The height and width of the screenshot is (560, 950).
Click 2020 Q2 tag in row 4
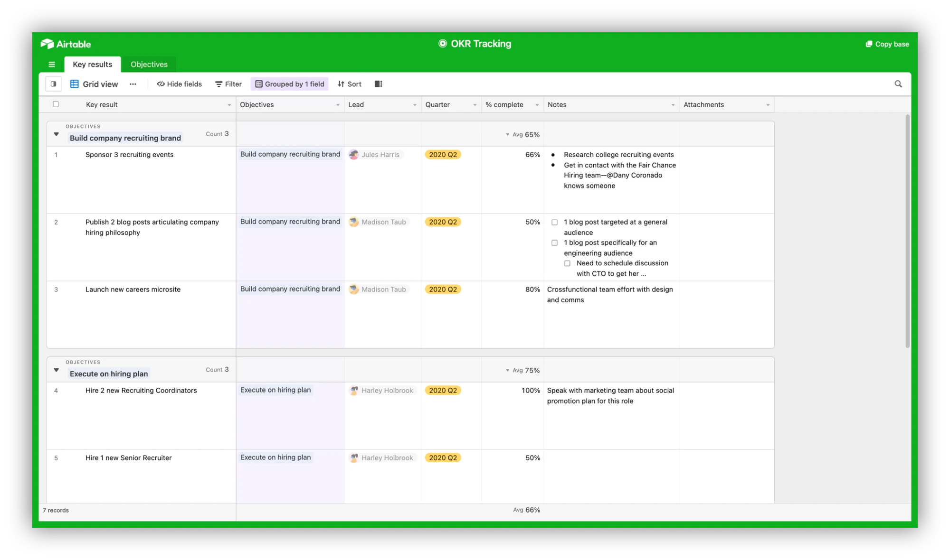point(443,391)
